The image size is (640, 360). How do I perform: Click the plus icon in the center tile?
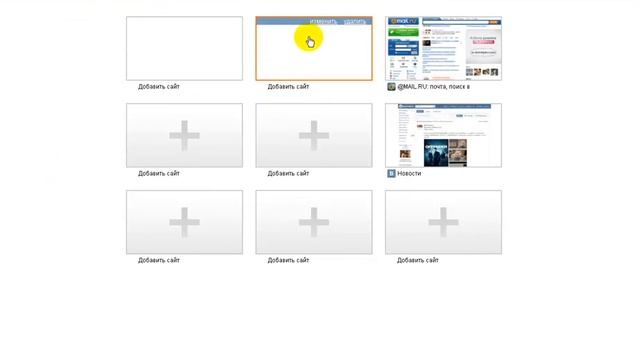pos(314,136)
